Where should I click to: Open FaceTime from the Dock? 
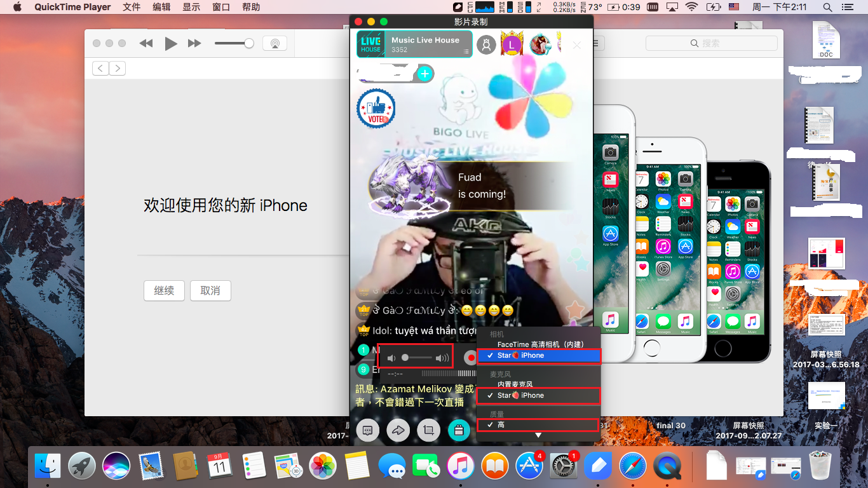(x=426, y=466)
